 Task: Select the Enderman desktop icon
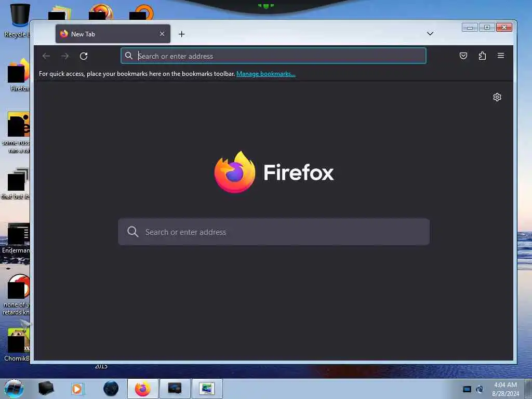(x=16, y=238)
